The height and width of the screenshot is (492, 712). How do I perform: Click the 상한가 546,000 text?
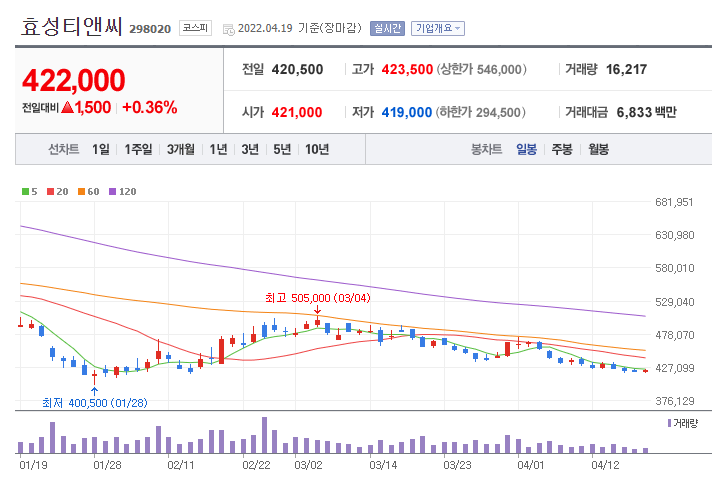pyautogui.click(x=482, y=69)
